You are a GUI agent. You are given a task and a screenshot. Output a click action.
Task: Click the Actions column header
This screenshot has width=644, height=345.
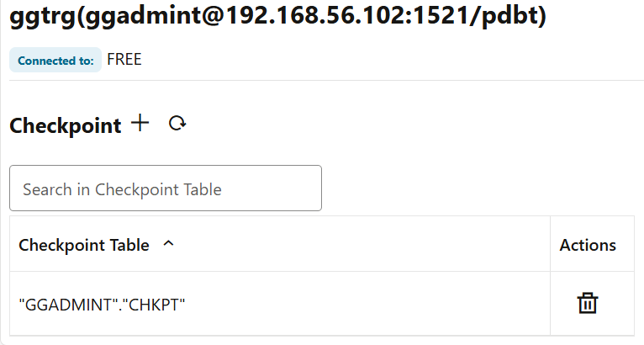588,245
